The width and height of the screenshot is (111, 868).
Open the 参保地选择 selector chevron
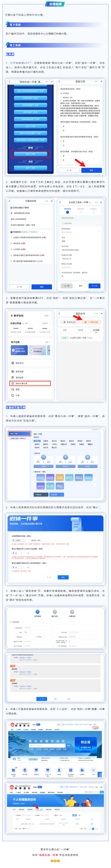99,231
